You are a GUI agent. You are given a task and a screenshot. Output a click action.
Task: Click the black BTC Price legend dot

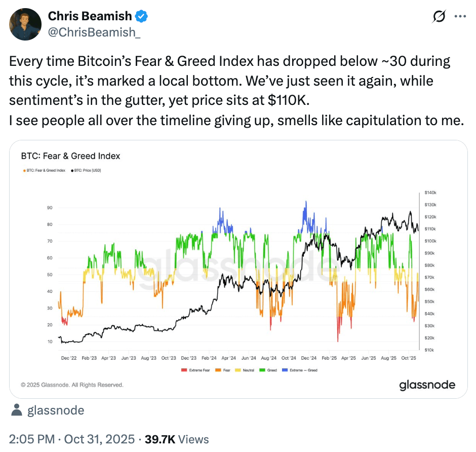(71, 170)
